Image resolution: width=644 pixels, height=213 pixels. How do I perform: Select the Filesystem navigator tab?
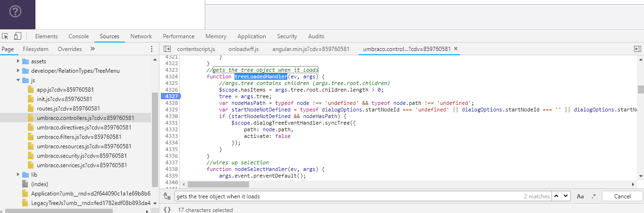[x=36, y=49]
